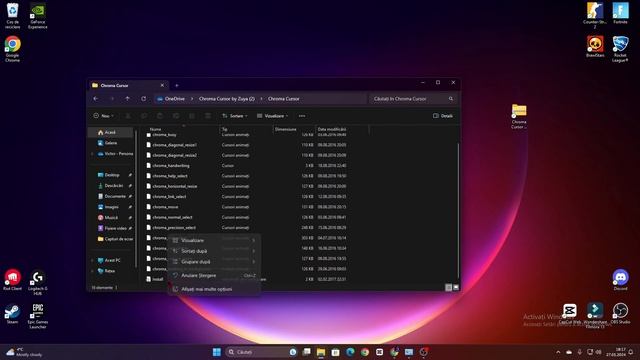This screenshot has width=640, height=360.
Task: Open Desktop in the navigation pane
Action: pyautogui.click(x=112, y=175)
